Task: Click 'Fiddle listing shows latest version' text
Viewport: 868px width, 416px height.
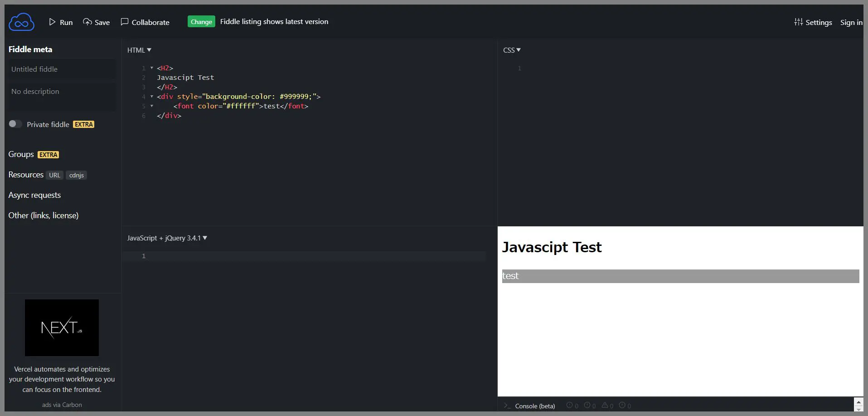Action: point(274,22)
